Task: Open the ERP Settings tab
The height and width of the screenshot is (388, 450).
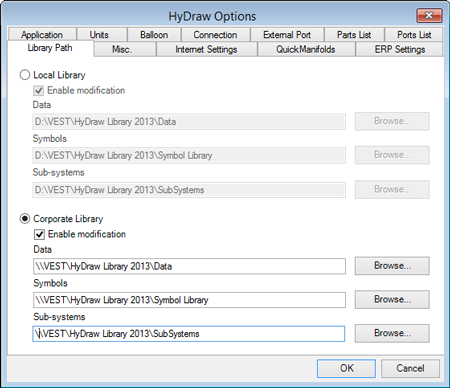Action: click(x=399, y=49)
